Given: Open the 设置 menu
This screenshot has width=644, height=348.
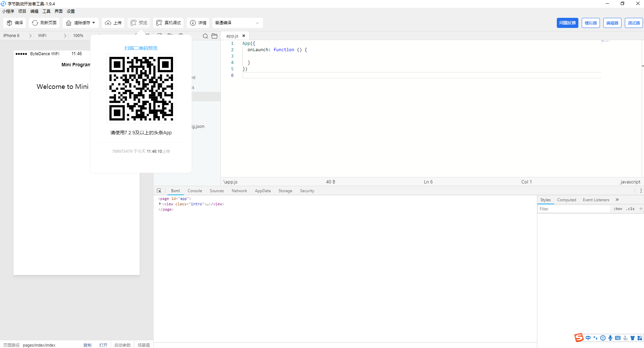Looking at the screenshot, I should pyautogui.click(x=71, y=11).
